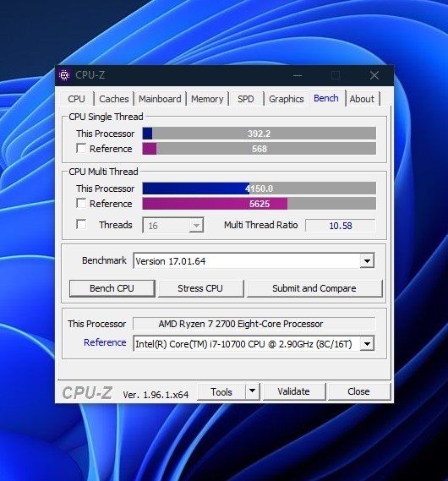Start the Bench CPU button
Screen dimensions: 448x481
pyautogui.click(x=112, y=288)
